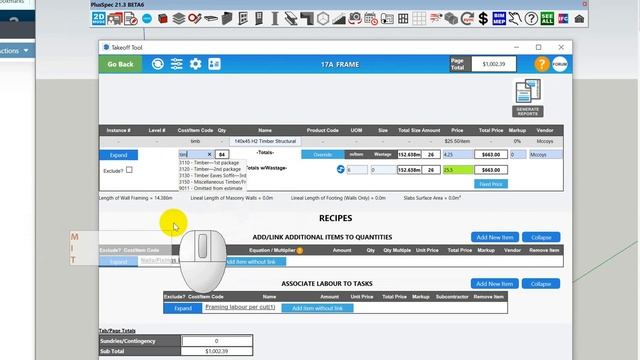The image size is (640, 360).
Task: Open the stacked layers tool
Action: click(178, 19)
